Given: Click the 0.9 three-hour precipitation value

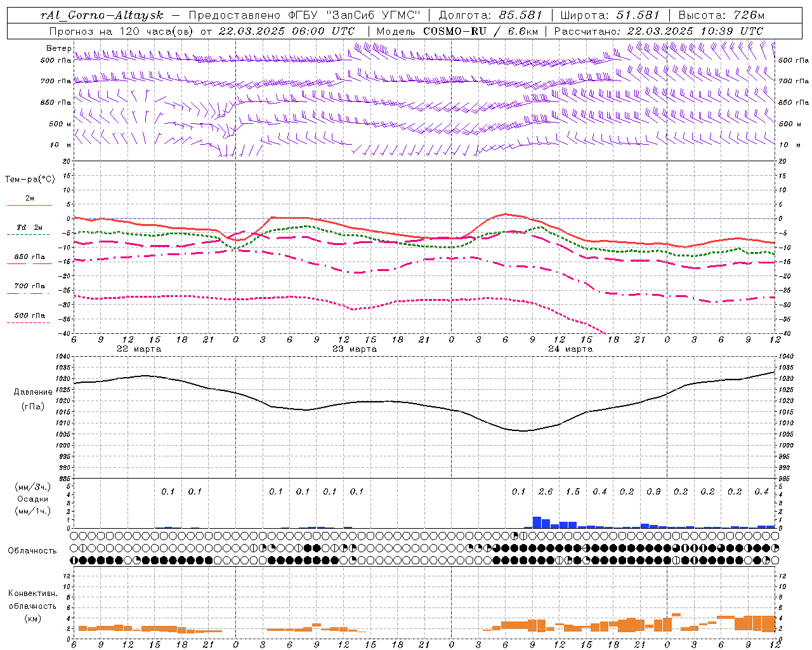Looking at the screenshot, I should pos(653,491).
